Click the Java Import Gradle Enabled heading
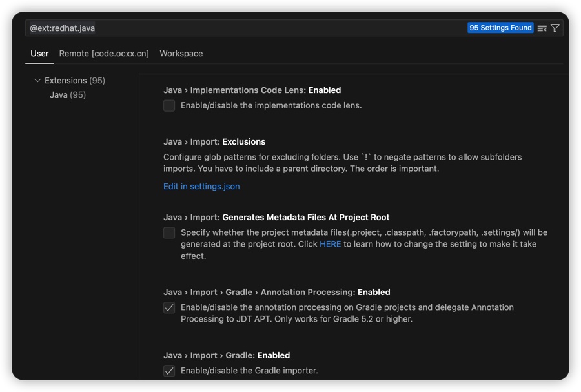The width and height of the screenshot is (581, 392). point(227,356)
